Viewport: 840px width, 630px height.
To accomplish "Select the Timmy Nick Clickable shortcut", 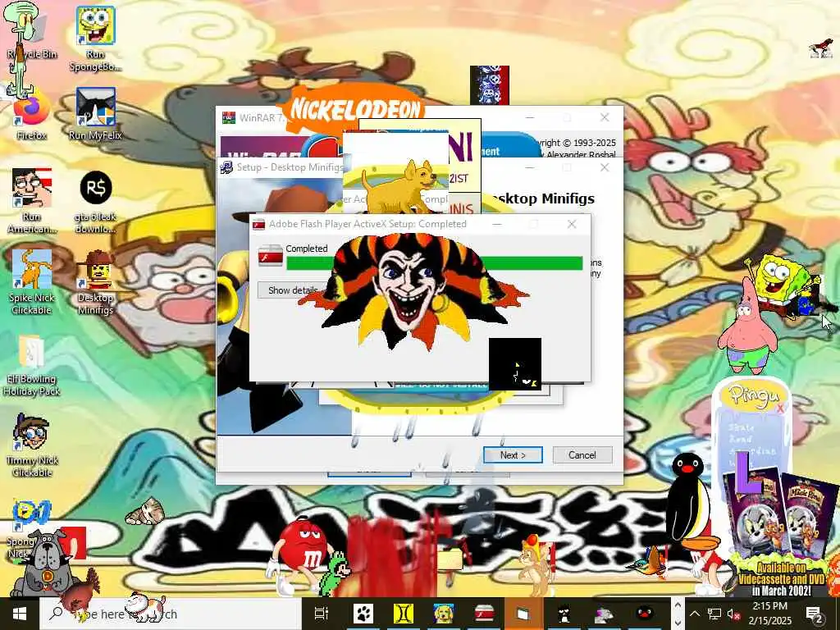I will click(32, 445).
